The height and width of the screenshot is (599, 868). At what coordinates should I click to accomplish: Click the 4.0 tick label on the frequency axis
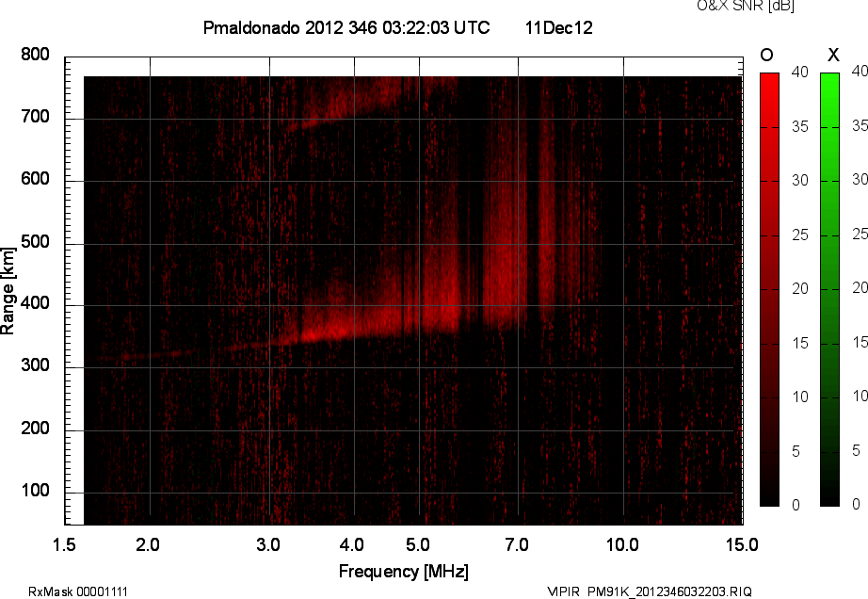tap(351, 544)
